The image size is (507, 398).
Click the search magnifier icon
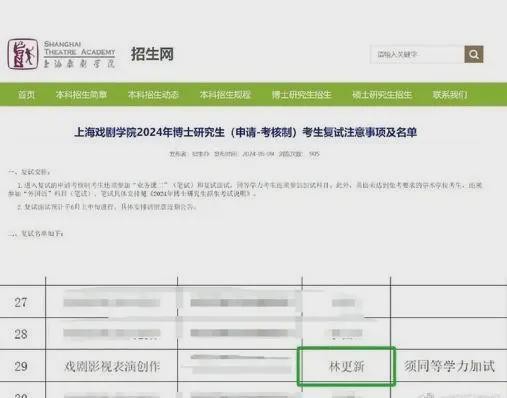click(x=474, y=54)
